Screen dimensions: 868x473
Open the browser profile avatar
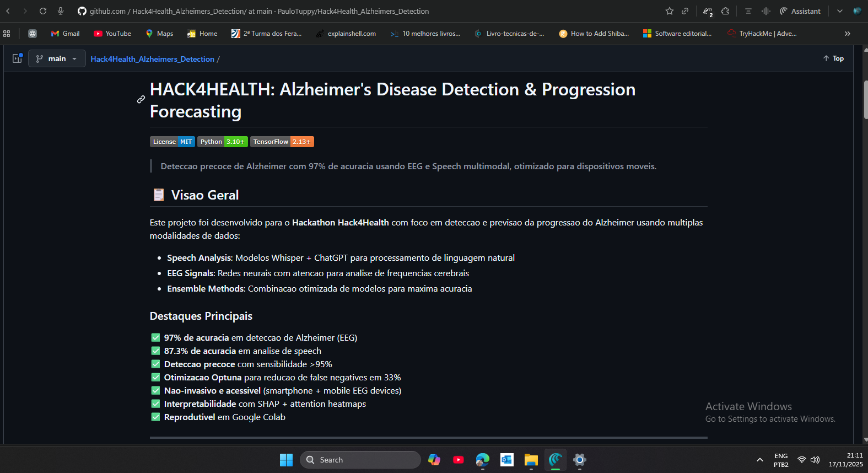point(858,11)
